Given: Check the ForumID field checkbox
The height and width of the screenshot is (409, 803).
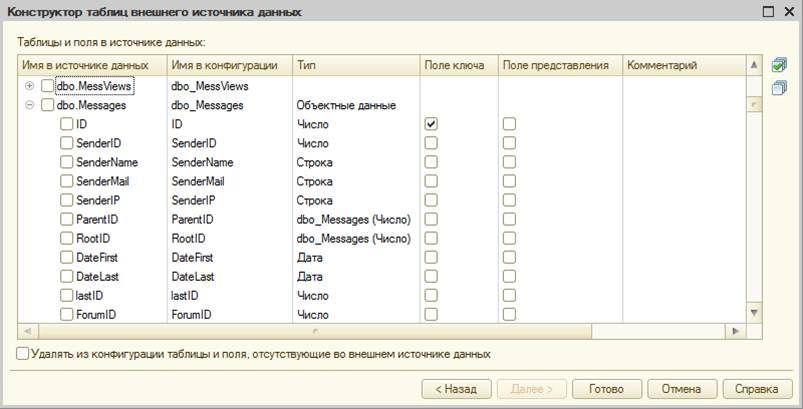Looking at the screenshot, I should 67,314.
